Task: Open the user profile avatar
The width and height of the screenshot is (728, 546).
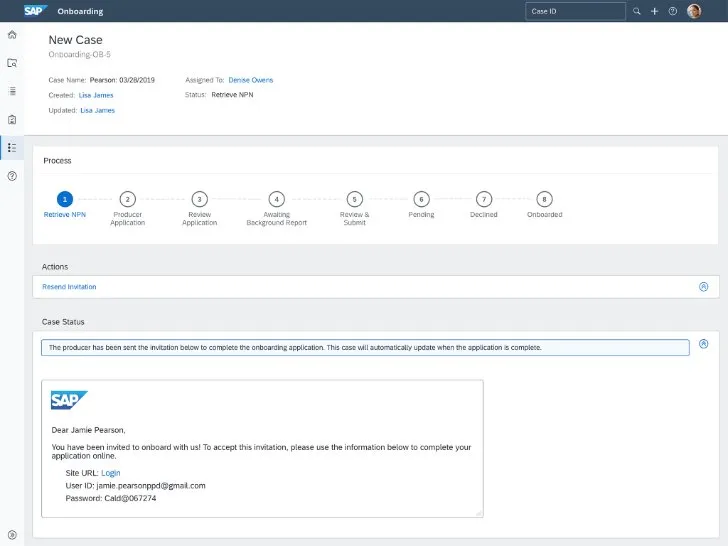Action: (694, 11)
